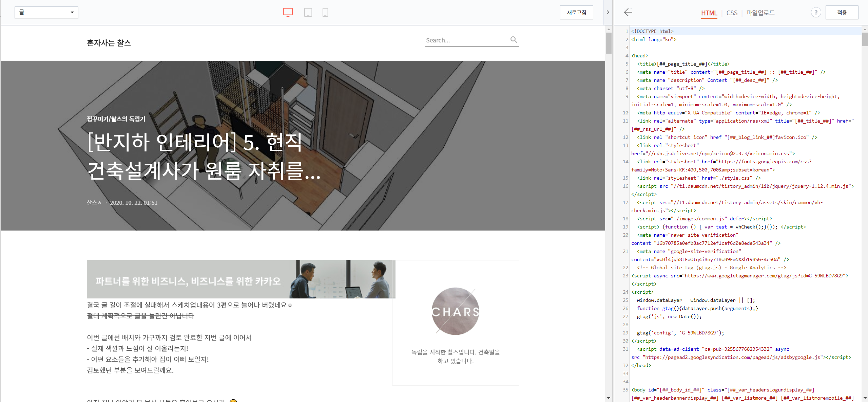Switch to mobile preview icon

tap(325, 13)
